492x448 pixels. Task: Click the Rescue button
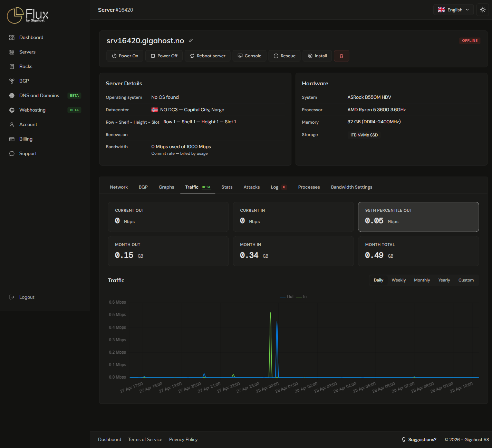tap(284, 56)
